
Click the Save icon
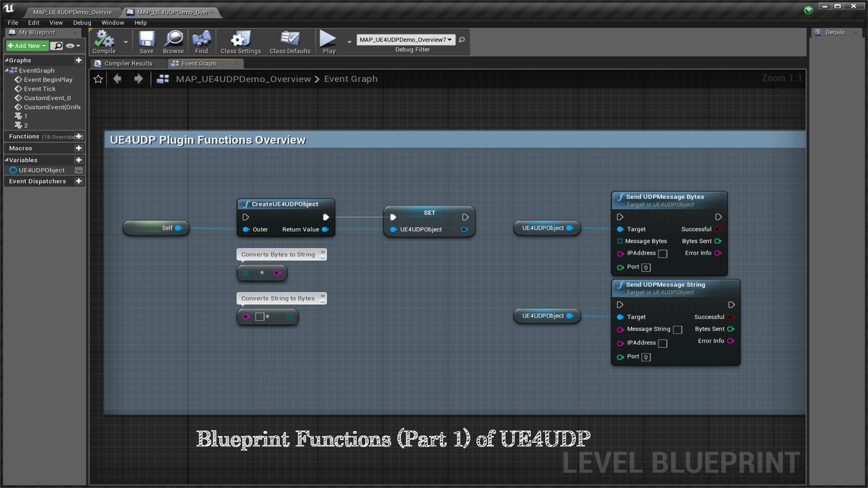click(x=146, y=39)
